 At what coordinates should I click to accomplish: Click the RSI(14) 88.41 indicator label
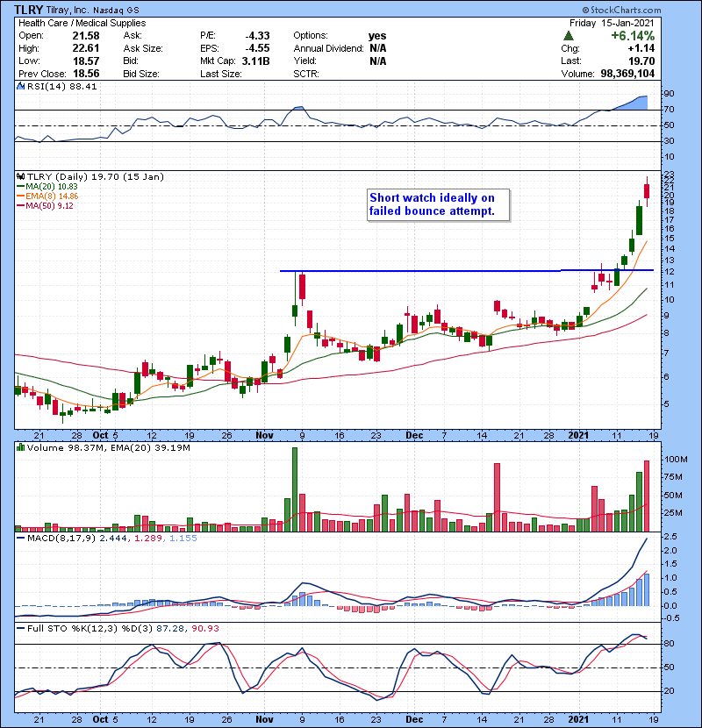[61, 86]
